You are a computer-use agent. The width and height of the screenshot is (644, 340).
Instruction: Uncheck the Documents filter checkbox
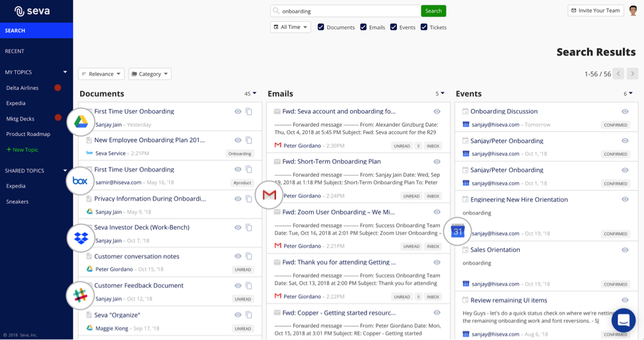tap(321, 27)
